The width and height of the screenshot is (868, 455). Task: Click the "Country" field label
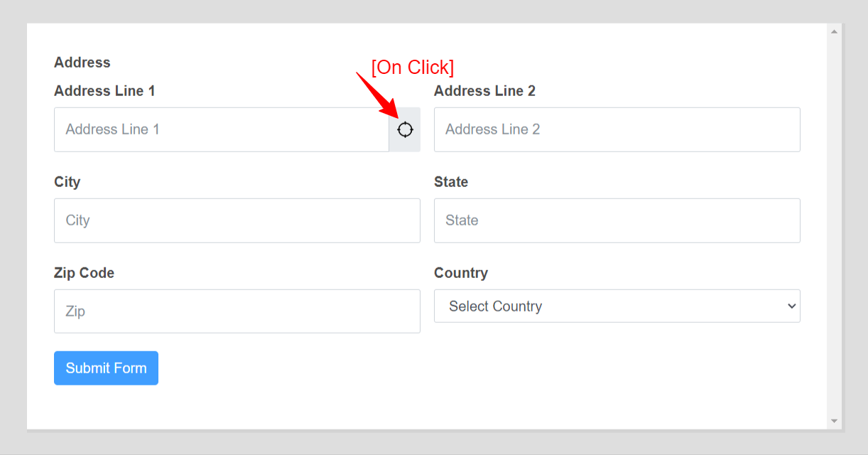point(461,273)
